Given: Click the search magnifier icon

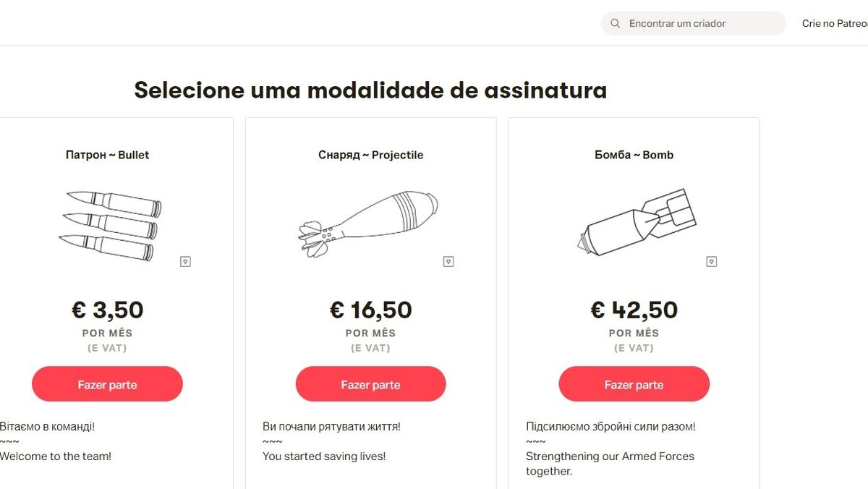Looking at the screenshot, I should coord(616,24).
